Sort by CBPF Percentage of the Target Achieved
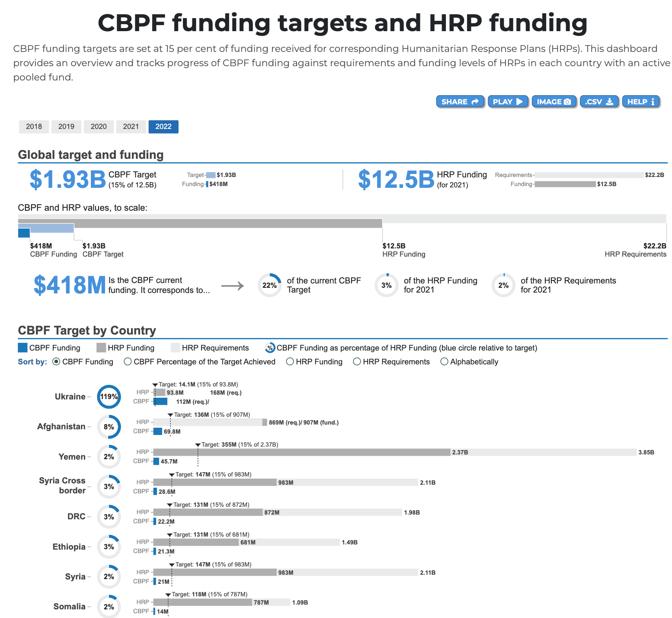 (x=128, y=362)
